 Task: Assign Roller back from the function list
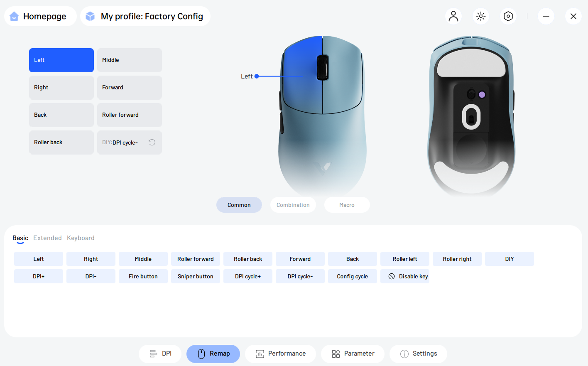pyautogui.click(x=248, y=259)
